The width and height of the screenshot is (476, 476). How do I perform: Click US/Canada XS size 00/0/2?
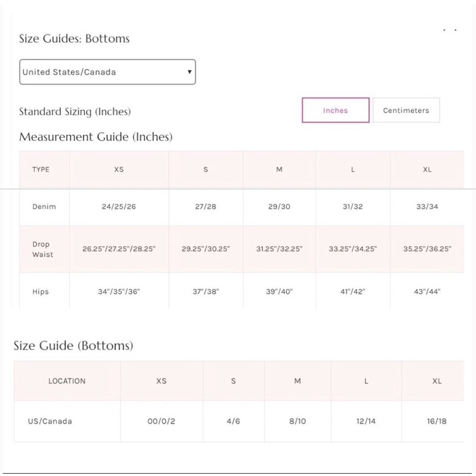point(161,421)
